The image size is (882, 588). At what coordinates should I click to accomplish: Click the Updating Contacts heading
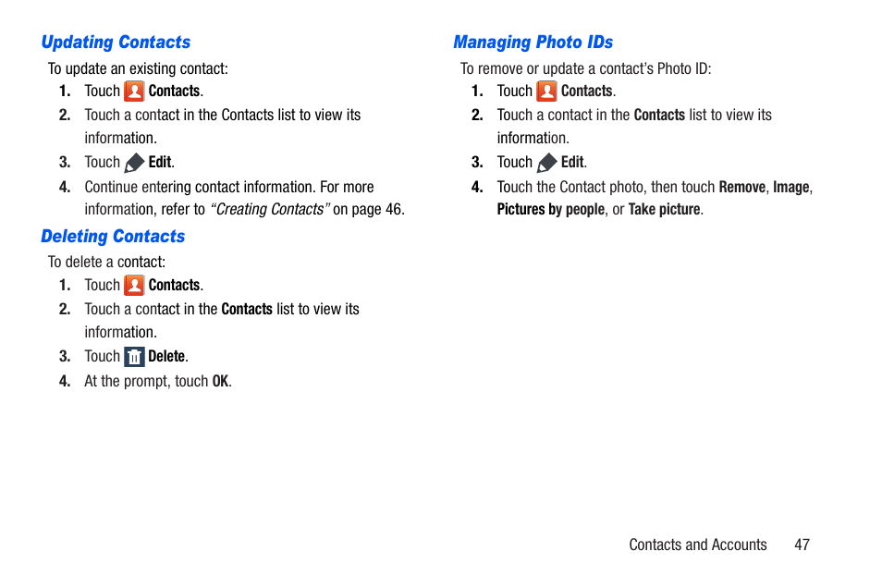click(116, 43)
